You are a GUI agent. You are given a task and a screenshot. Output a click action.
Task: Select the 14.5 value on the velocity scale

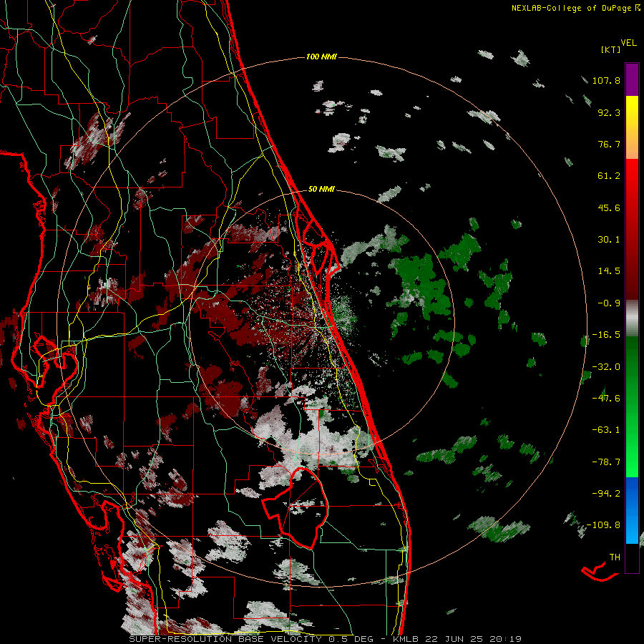pyautogui.click(x=609, y=271)
